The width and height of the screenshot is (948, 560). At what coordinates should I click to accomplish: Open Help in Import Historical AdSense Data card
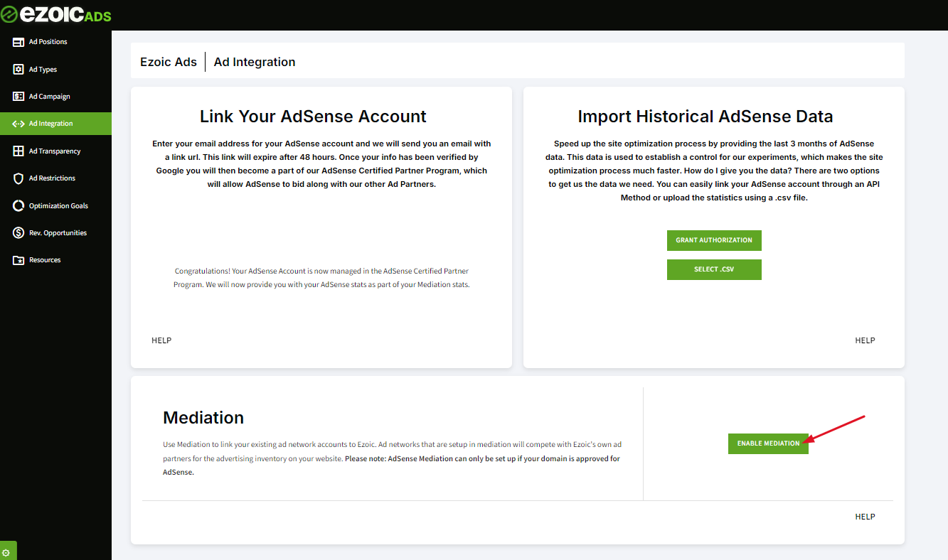865,340
